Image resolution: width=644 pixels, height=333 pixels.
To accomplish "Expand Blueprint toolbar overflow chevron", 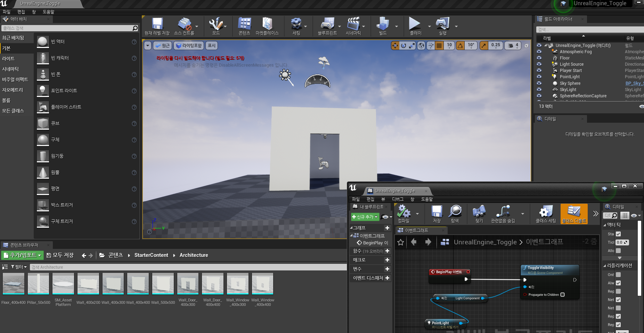I will pyautogui.click(x=595, y=213).
